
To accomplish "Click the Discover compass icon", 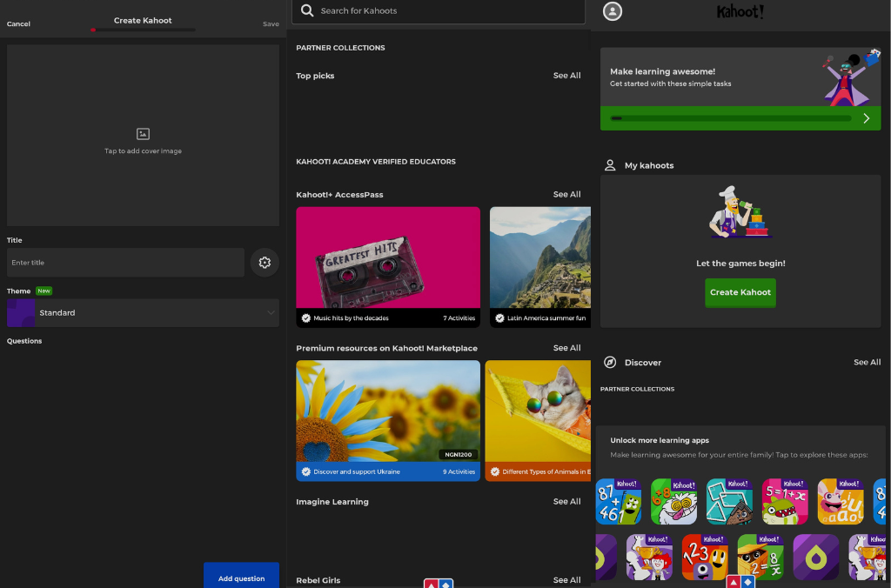I will [x=610, y=363].
